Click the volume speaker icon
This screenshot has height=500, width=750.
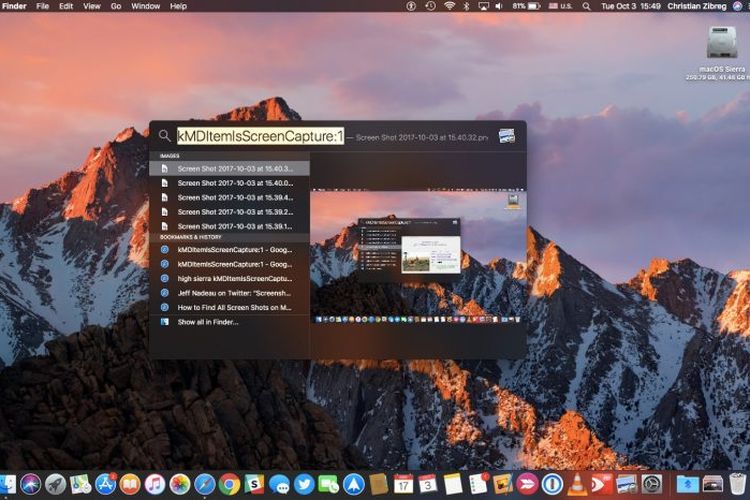(x=499, y=6)
